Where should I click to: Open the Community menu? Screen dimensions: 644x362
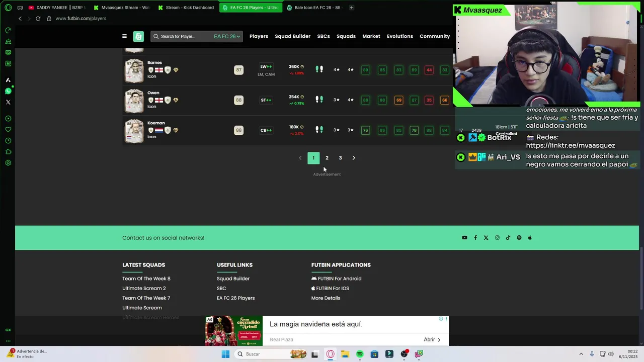coord(435,36)
